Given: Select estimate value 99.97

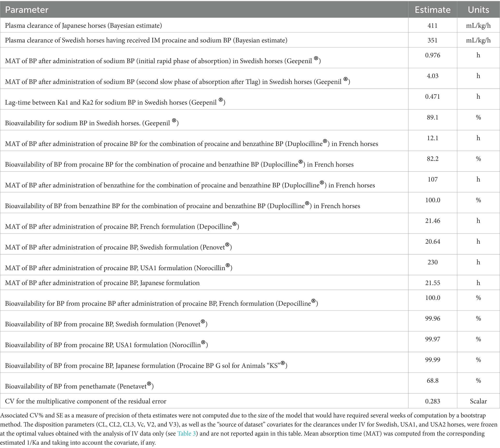Looking at the screenshot, I should [433, 339].
